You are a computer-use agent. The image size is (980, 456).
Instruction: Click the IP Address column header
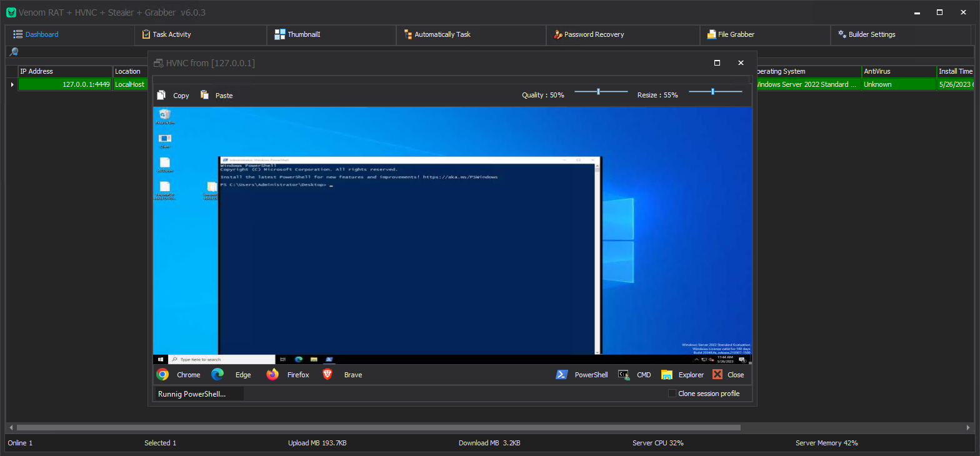point(65,71)
